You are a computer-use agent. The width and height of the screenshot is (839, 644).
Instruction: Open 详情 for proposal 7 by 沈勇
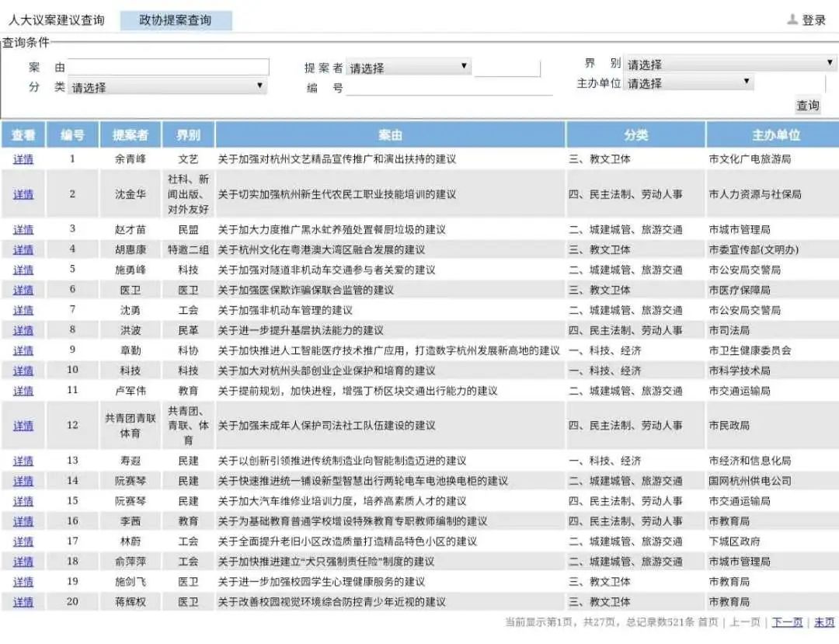[23, 310]
